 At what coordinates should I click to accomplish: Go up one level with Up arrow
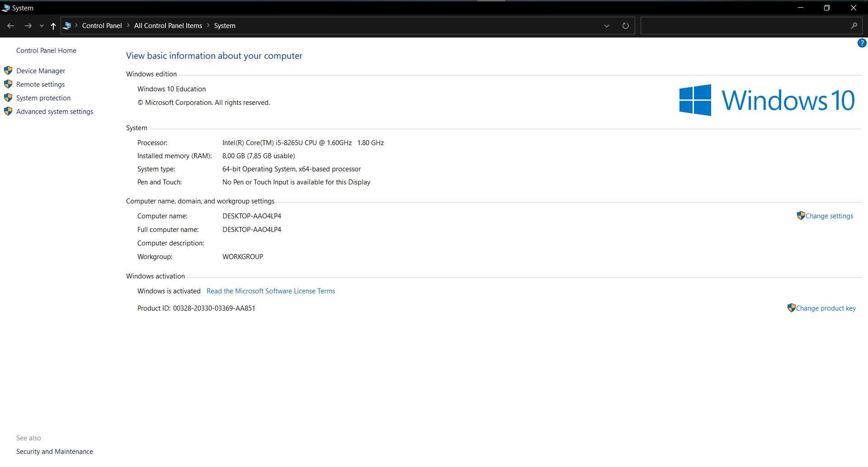coord(53,26)
